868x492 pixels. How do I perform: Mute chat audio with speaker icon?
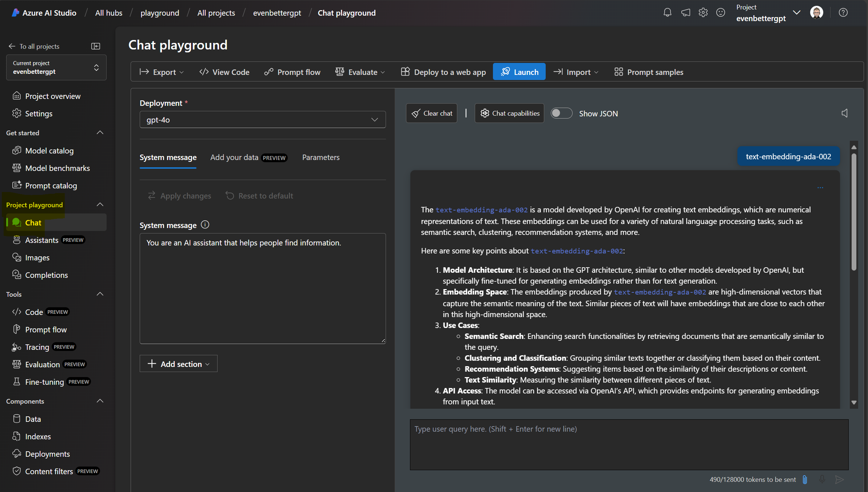pos(845,113)
